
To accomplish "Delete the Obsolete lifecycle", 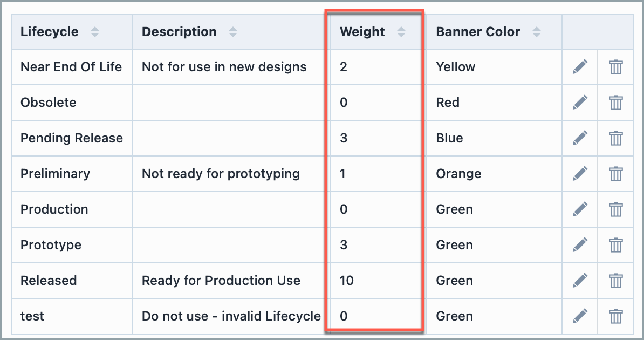I will point(615,103).
